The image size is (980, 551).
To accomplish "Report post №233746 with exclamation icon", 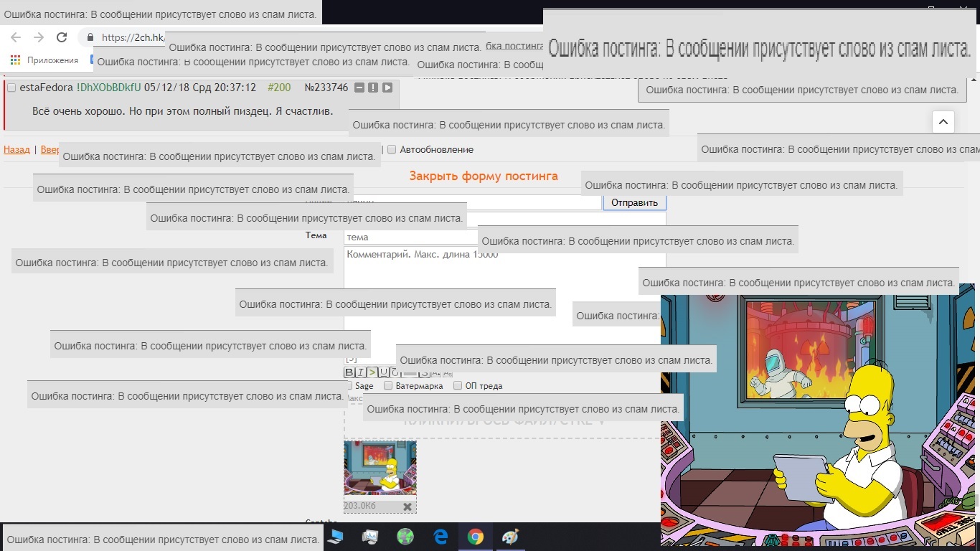I will 373,88.
